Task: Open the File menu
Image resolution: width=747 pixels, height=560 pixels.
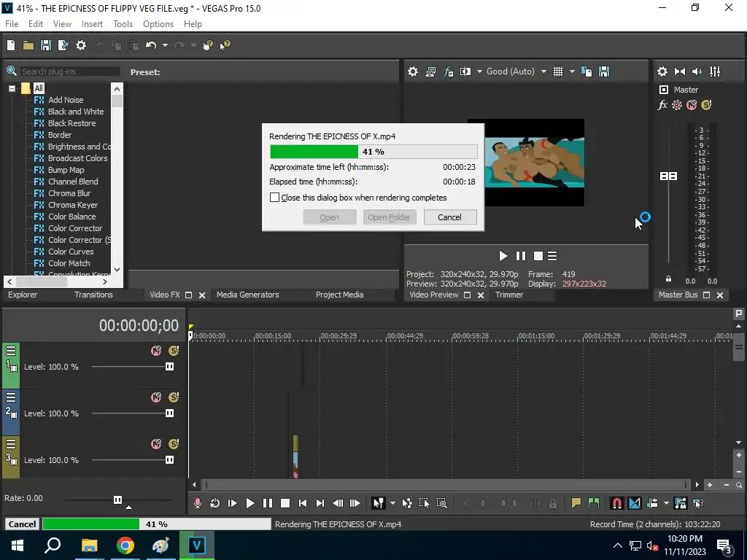Action: [x=12, y=24]
